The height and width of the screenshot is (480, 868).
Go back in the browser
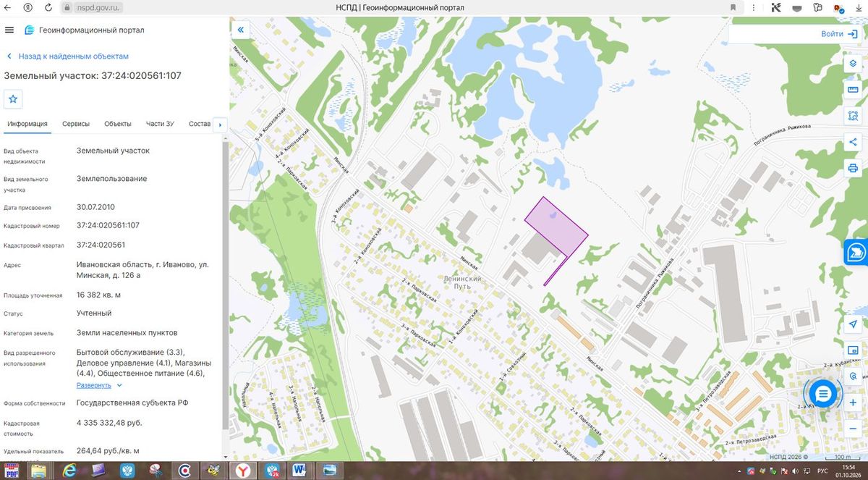click(x=7, y=7)
